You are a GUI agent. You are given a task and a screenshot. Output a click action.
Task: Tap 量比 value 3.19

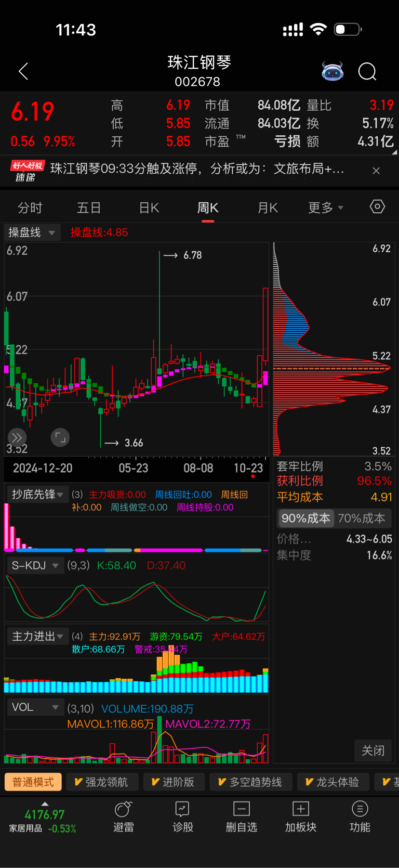pos(382,106)
